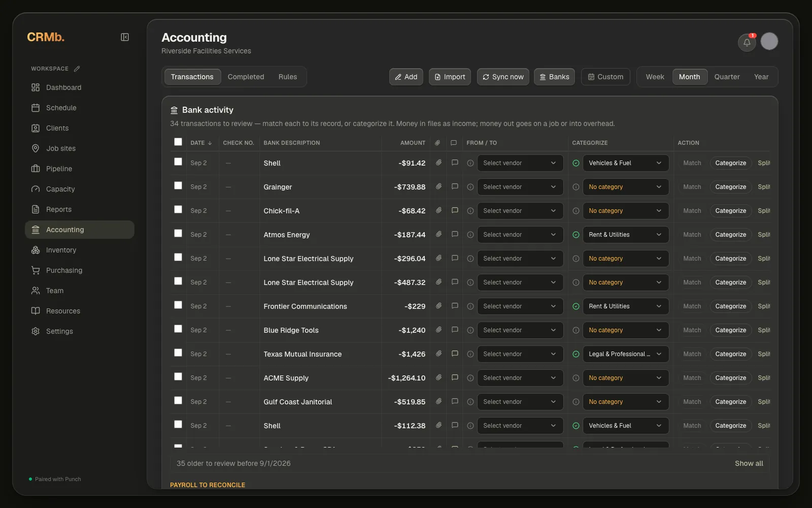
Task: Go to Schedule in the sidebar
Action: (x=80, y=108)
